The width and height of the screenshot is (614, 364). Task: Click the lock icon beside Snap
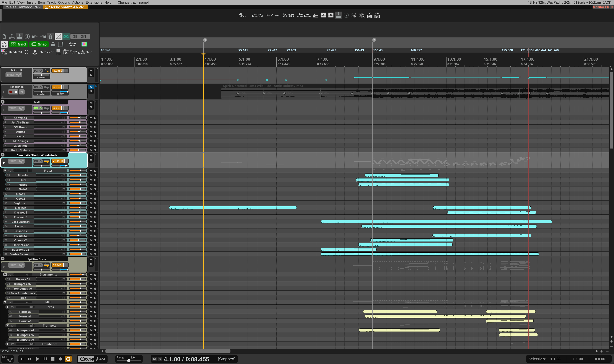(53, 44)
